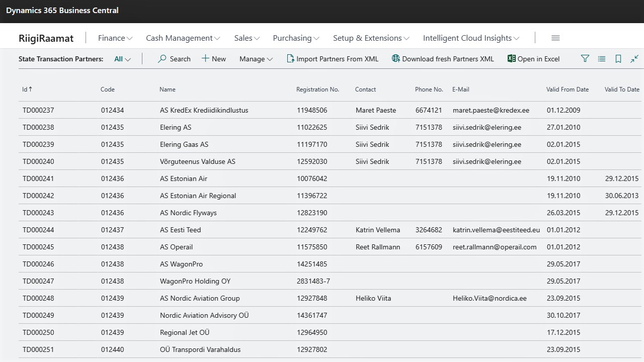Click Valid From Date 01.12.2009
This screenshot has width=644, height=362.
(563, 110)
